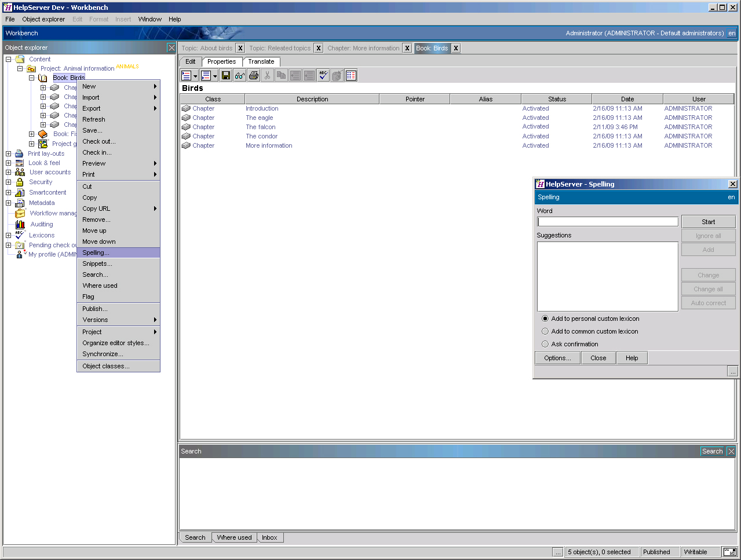The width and height of the screenshot is (741, 560).
Task: Collapse the Book: Birds tree node
Action: 32,78
